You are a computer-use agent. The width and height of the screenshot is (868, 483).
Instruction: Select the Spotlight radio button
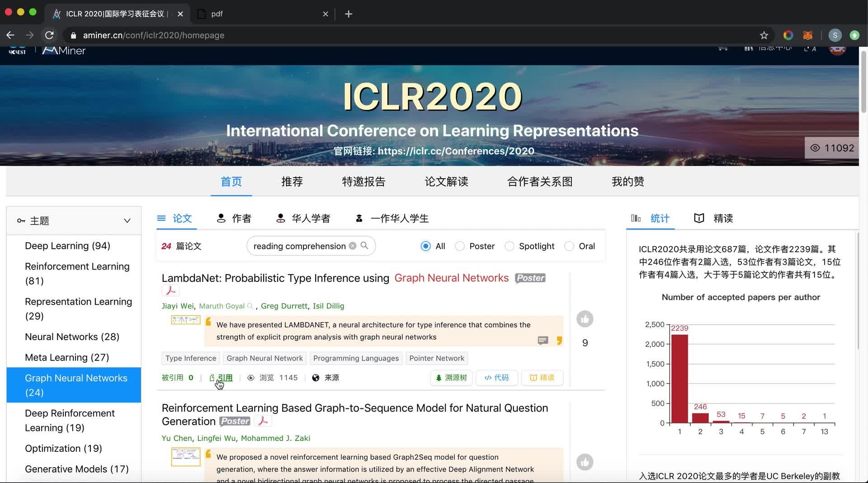click(x=509, y=246)
